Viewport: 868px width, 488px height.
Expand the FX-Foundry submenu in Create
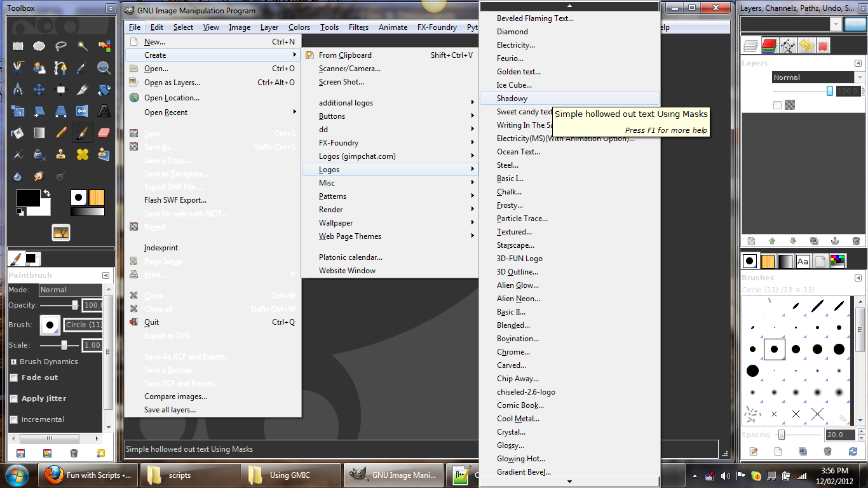390,143
